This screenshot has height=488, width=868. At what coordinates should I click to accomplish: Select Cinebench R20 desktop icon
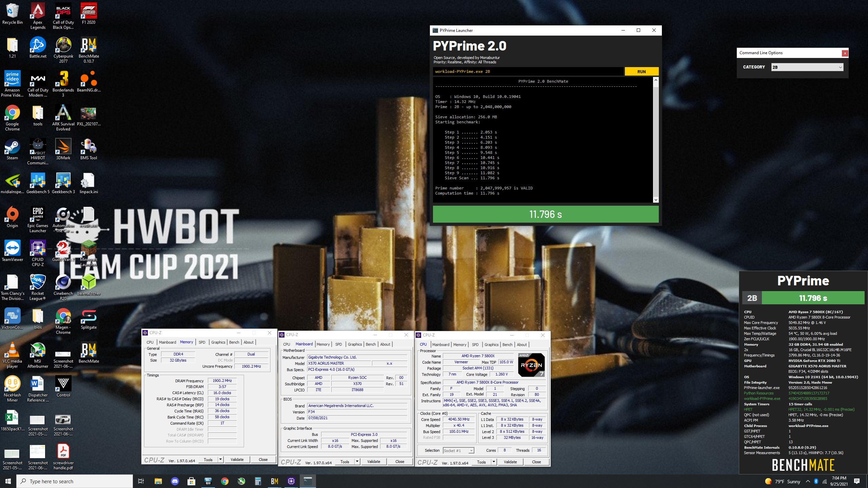tap(63, 287)
